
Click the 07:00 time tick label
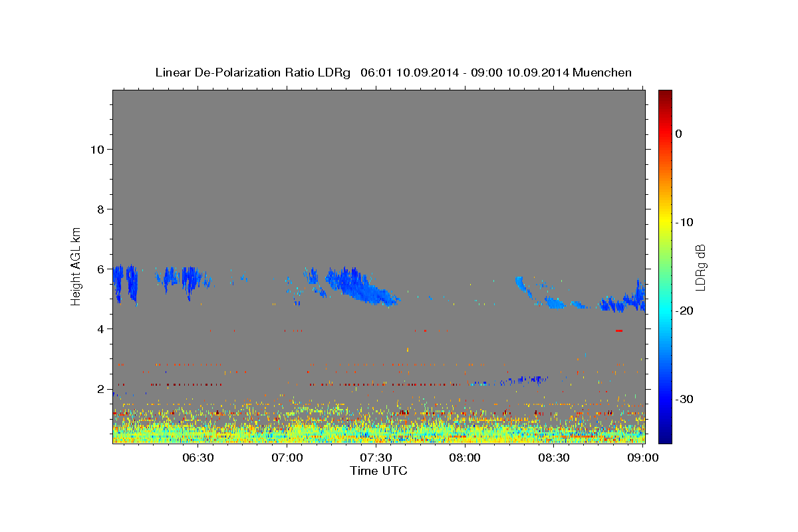[x=287, y=458]
